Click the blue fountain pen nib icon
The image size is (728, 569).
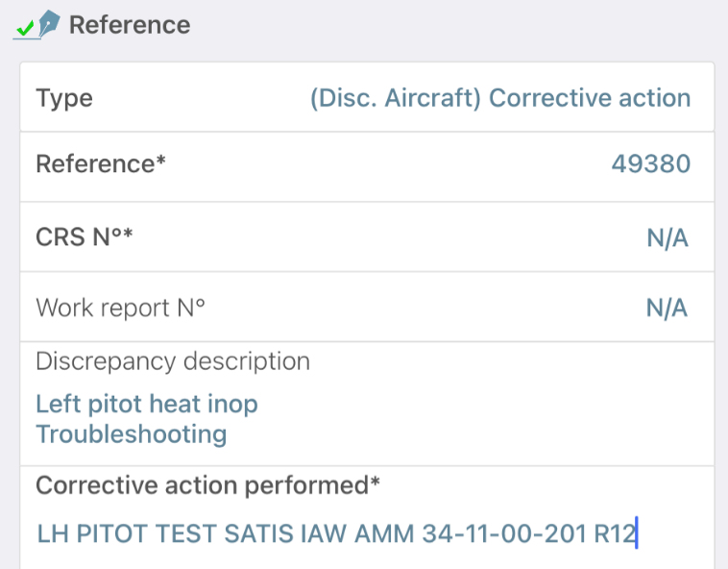49,23
